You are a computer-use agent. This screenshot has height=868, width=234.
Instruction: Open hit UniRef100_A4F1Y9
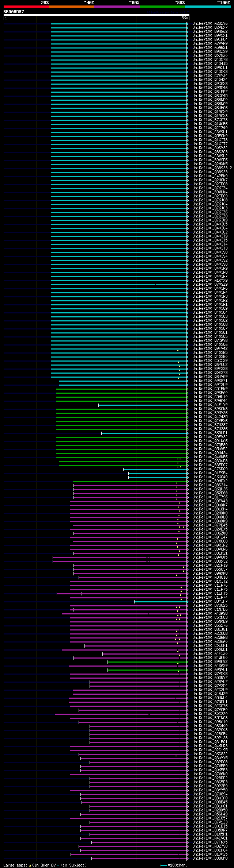coord(210,405)
